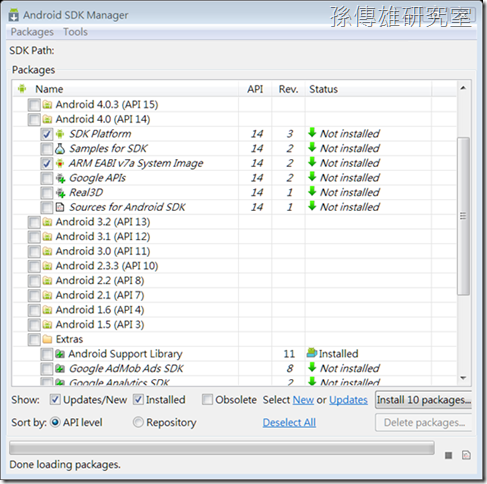The height and width of the screenshot is (484, 487).
Task: Select the Android 2.2 (API 8) row text
Action: (x=100, y=281)
